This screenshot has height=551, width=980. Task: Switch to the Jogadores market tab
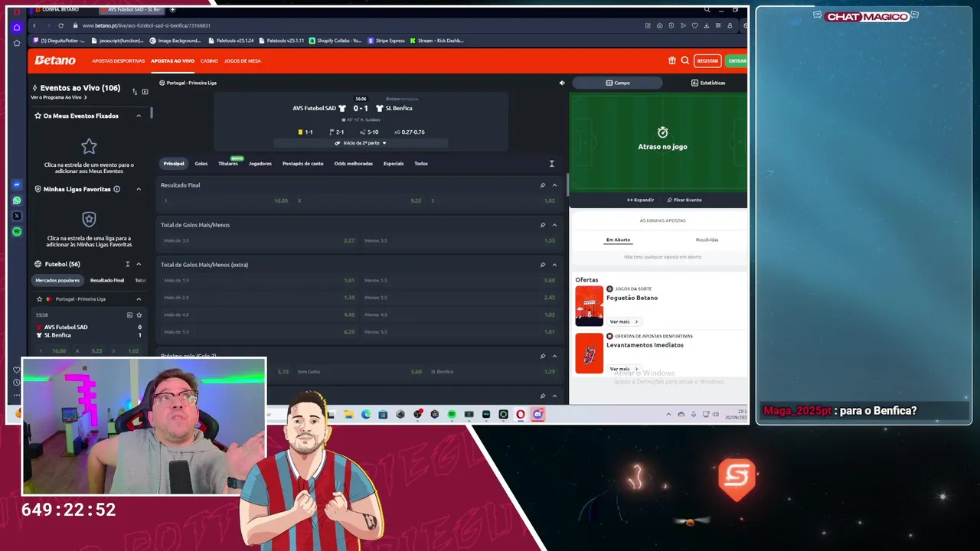click(x=260, y=164)
